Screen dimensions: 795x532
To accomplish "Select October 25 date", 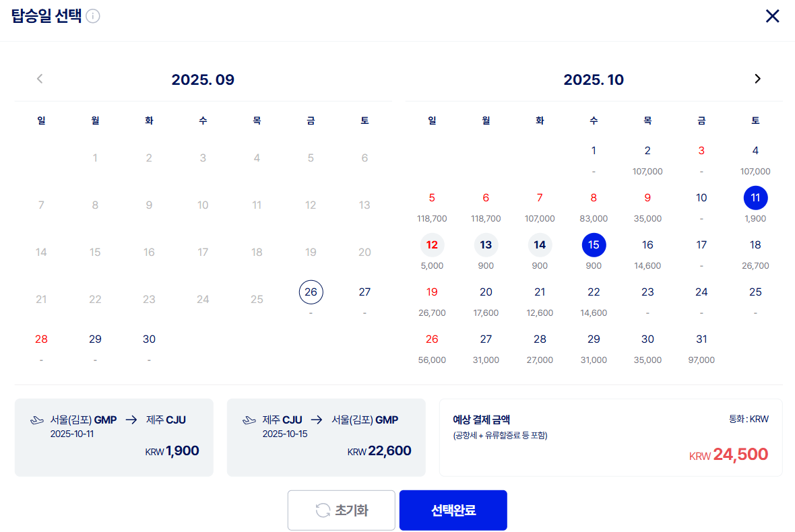I will pyautogui.click(x=755, y=292).
